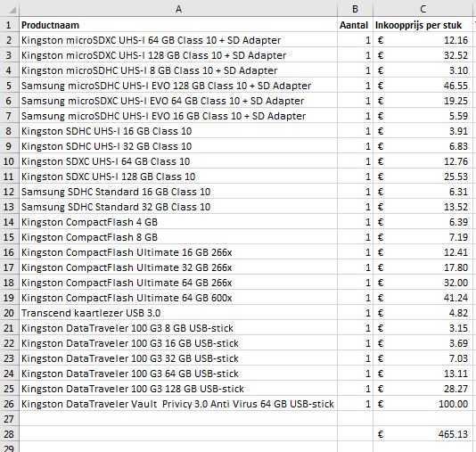Select the total cell showing 465.13
The height and width of the screenshot is (452, 476).
click(423, 433)
